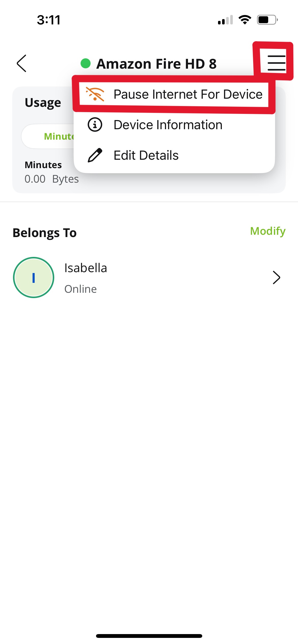Click the orange crossed-out Wi-Fi pause icon
Screen dimensions: 298x644
pos(95,94)
